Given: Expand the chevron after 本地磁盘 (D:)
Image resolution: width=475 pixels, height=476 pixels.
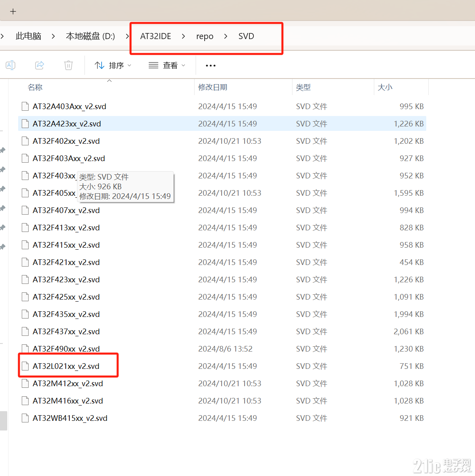Looking at the screenshot, I should tap(127, 36).
